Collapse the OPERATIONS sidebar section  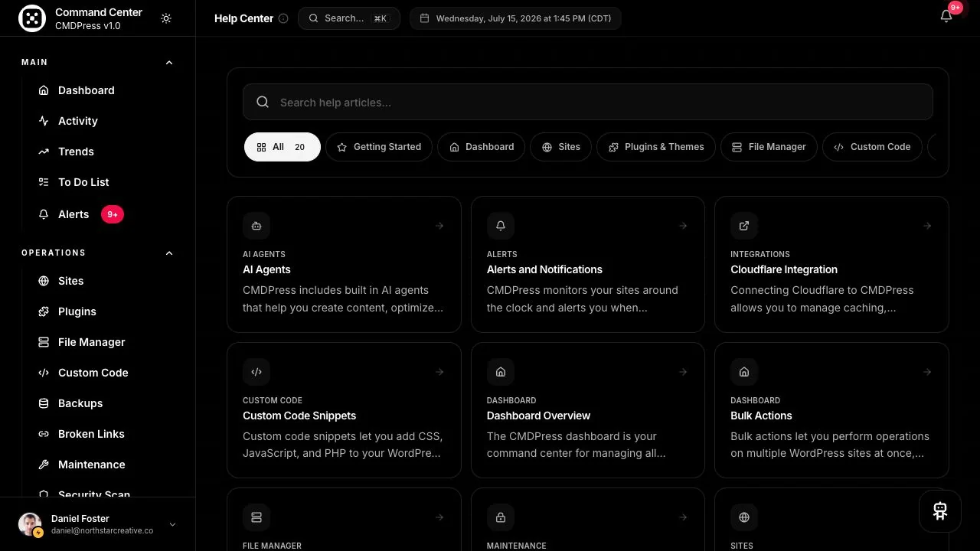pos(169,253)
